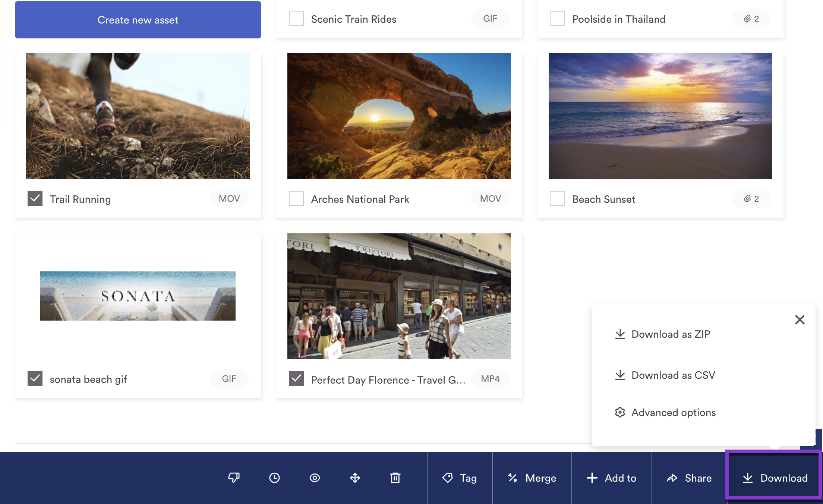Uncheck the sonata beach gif checkbox
The height and width of the screenshot is (504, 823).
pyautogui.click(x=35, y=378)
